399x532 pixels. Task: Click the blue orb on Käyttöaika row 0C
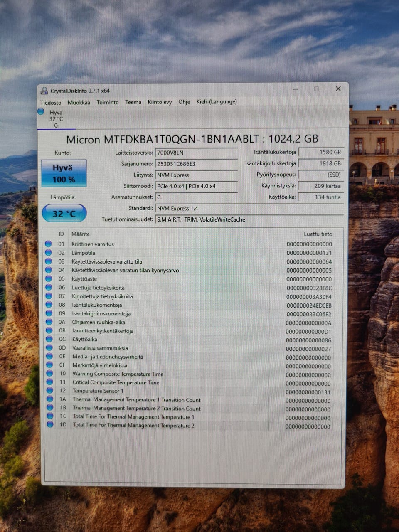[49, 340]
